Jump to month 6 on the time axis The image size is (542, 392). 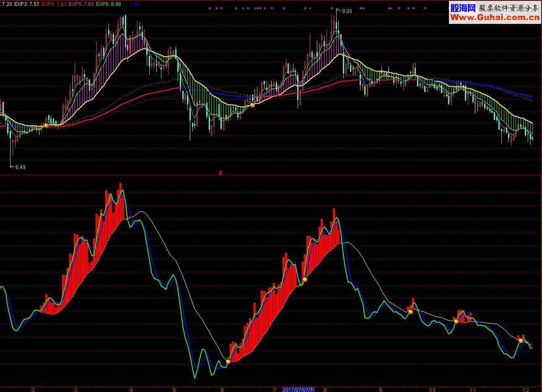[x=223, y=389]
